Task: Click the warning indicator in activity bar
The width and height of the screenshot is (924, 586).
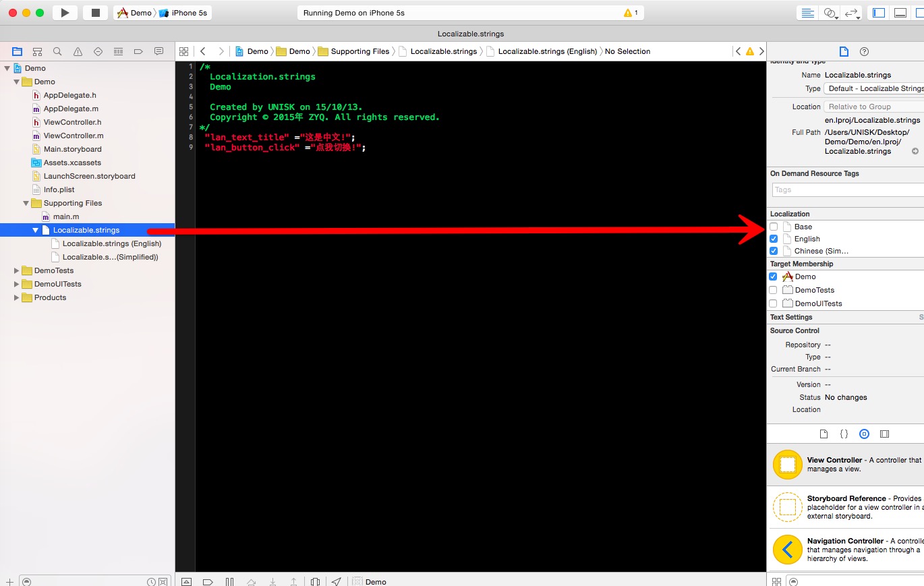Action: [x=631, y=13]
